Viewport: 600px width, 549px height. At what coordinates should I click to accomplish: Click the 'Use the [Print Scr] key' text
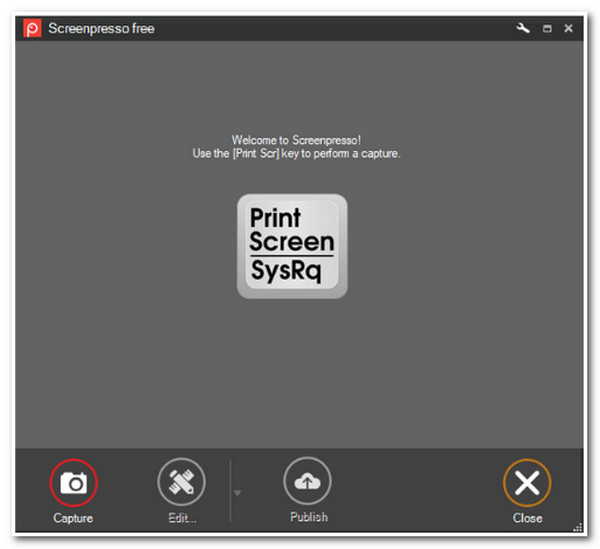296,153
